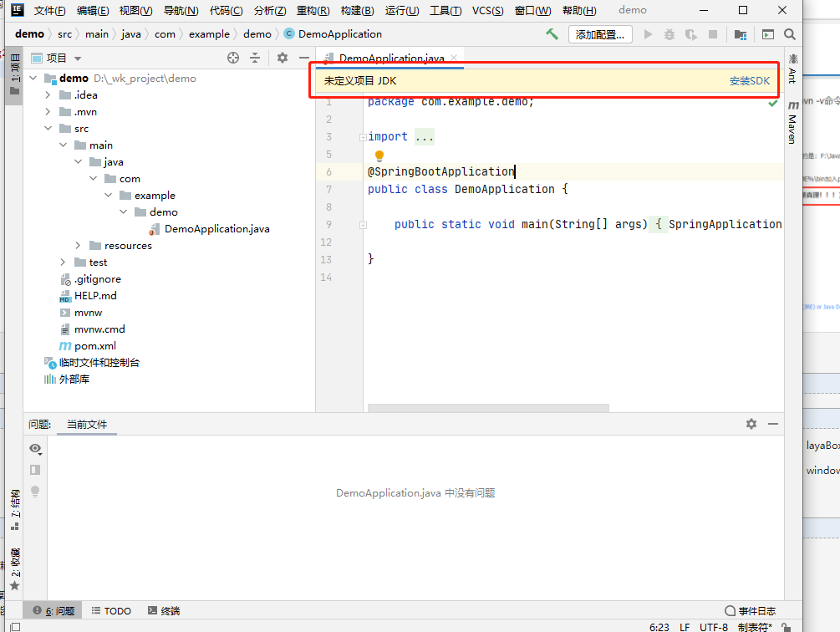Expand the test folder

[64, 262]
